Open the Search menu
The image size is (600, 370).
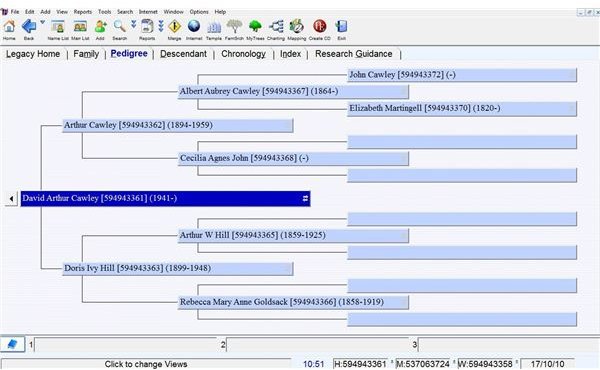point(125,12)
